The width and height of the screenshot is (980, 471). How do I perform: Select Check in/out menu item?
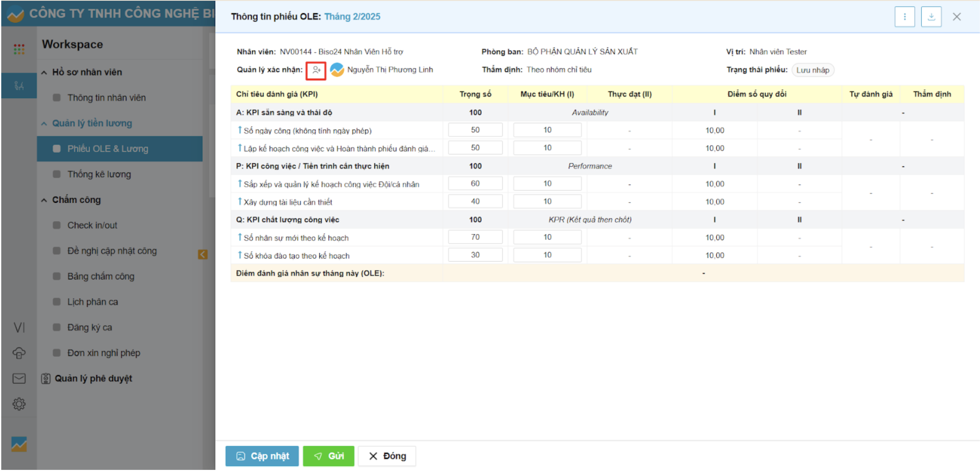pos(92,225)
